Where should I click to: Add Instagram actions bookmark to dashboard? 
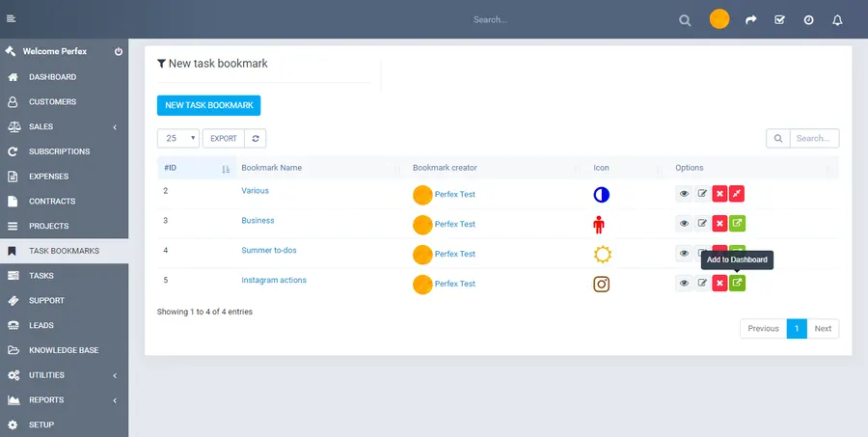tap(737, 284)
